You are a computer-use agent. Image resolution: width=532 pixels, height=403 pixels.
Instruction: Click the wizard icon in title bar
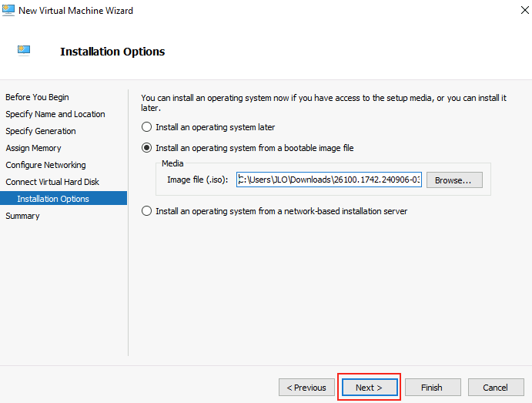click(8, 10)
